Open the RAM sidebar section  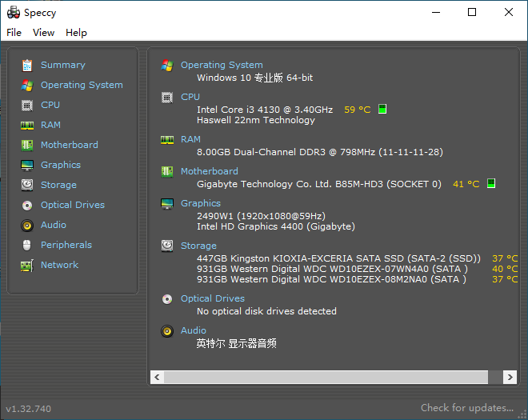(50, 125)
